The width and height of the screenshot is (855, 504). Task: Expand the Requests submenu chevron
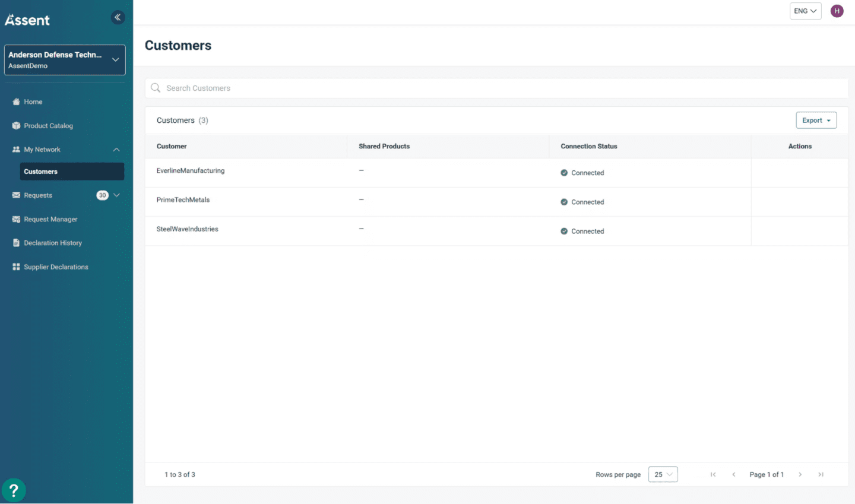coord(116,195)
